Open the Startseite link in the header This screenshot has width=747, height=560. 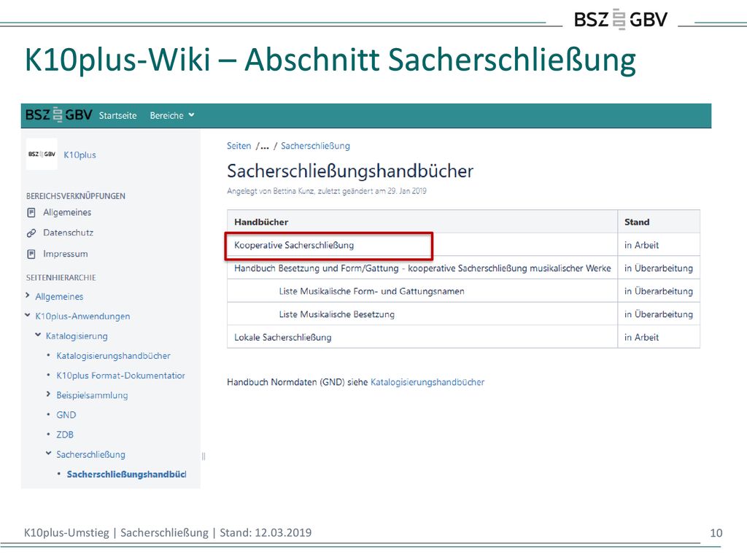click(x=117, y=115)
